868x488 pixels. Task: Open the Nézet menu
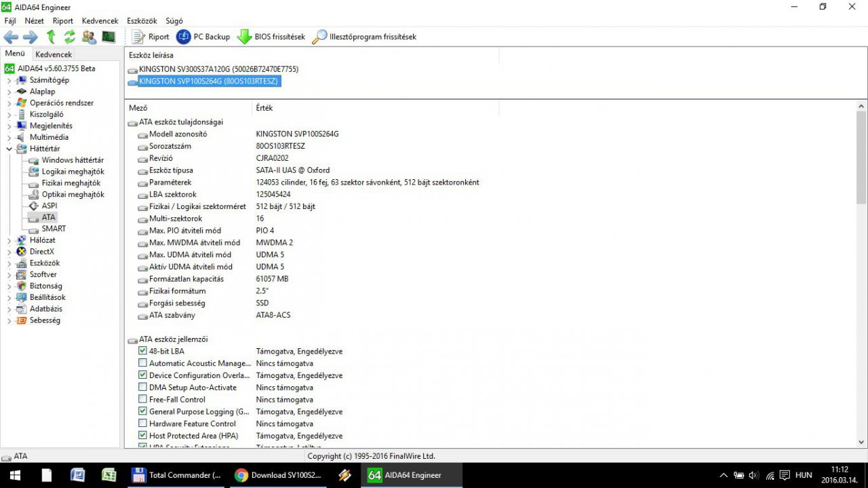point(35,21)
